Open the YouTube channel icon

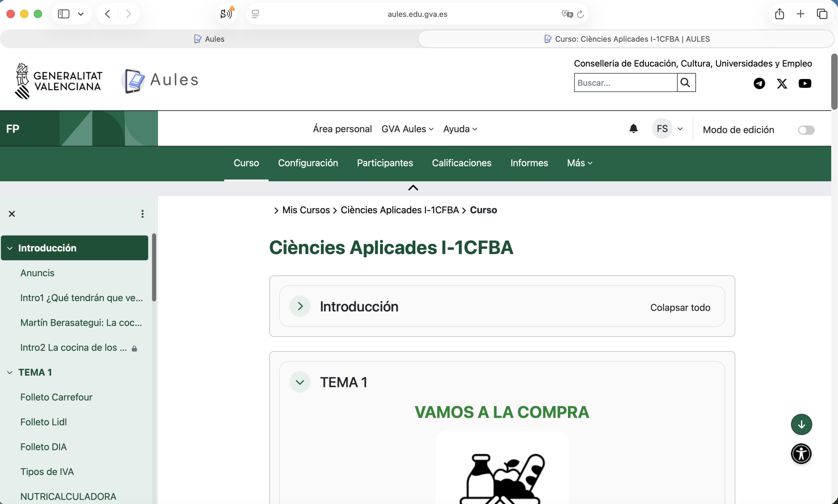click(x=804, y=83)
